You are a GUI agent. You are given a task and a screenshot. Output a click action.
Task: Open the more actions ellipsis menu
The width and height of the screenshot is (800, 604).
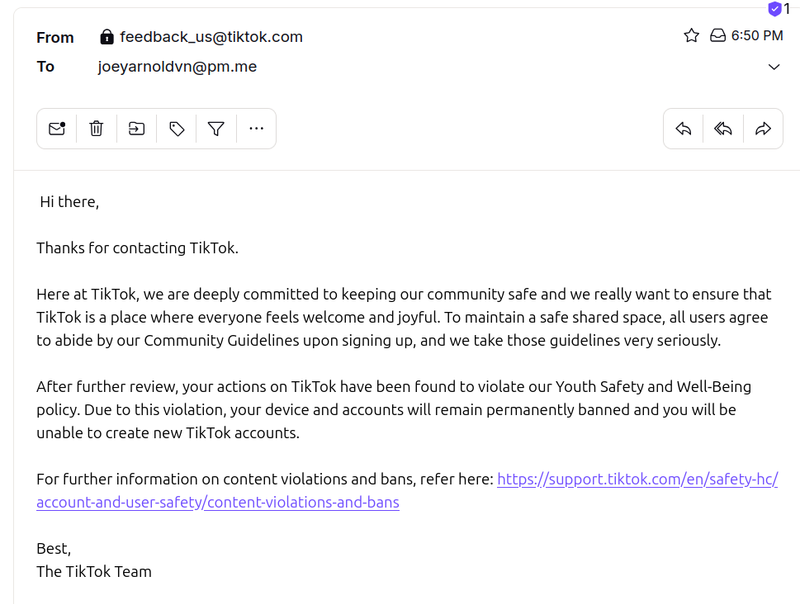pos(256,129)
